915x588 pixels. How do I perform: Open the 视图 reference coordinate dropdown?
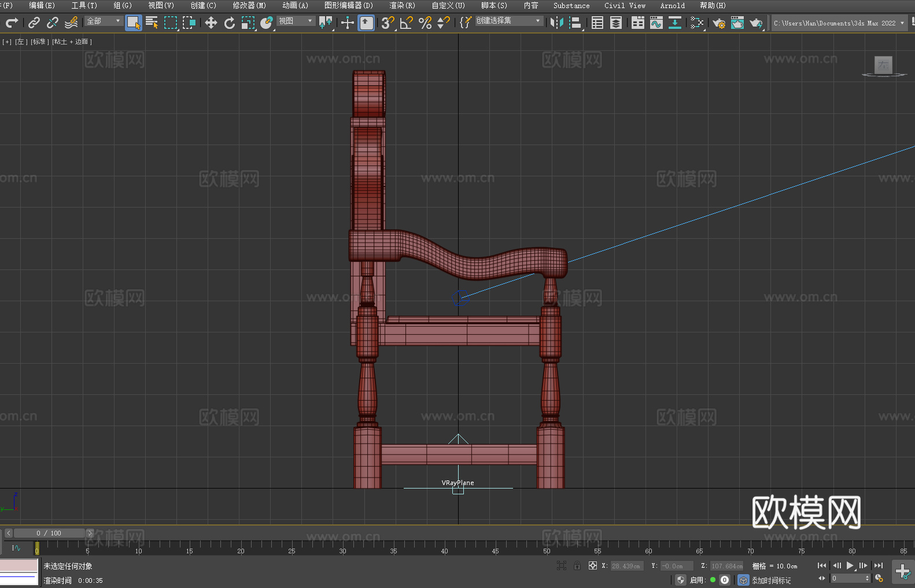click(296, 21)
